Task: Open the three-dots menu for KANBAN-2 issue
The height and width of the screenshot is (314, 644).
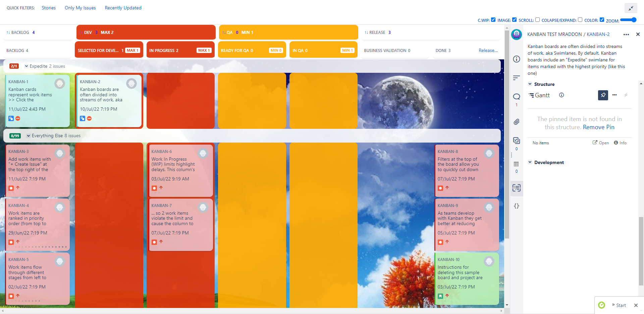Action: click(626, 35)
